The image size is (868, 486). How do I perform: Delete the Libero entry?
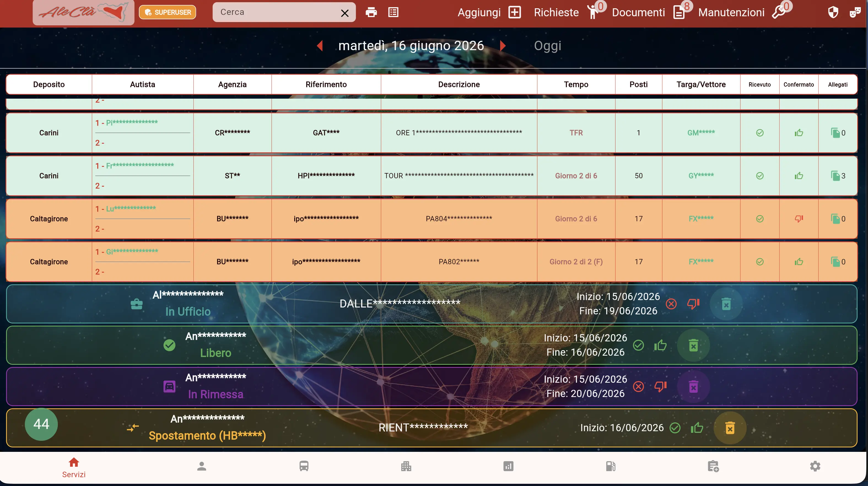click(x=693, y=345)
